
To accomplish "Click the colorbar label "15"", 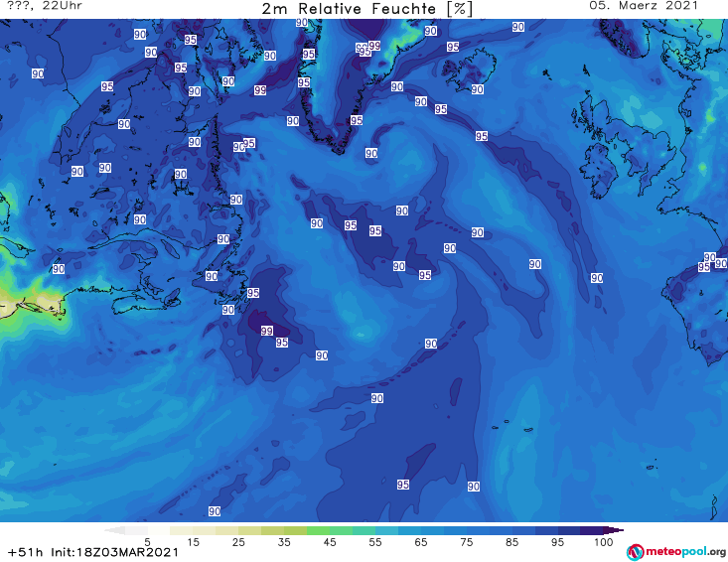I will pos(193,542).
